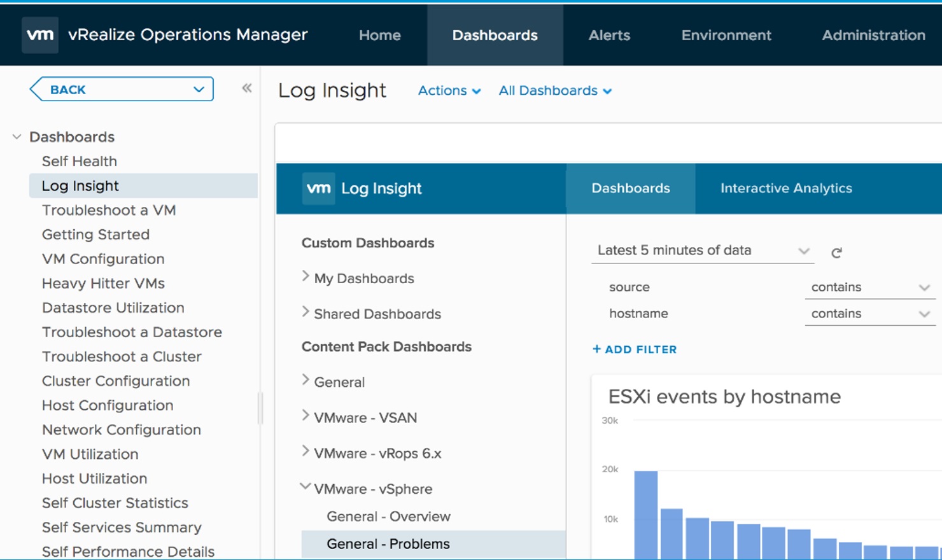Click the refresh icon next to time range
This screenshot has height=560, width=942.
[836, 253]
